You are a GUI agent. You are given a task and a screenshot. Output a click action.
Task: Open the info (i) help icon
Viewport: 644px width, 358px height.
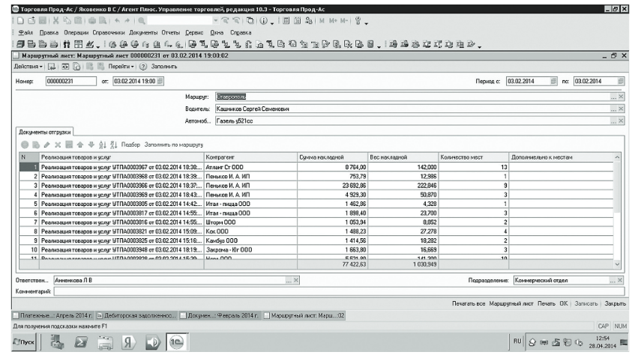pos(264,20)
